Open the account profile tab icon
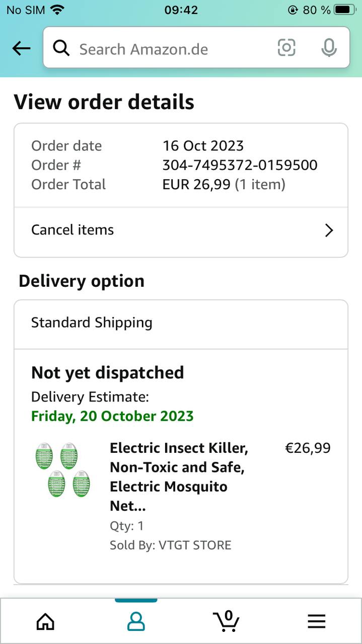 pyautogui.click(x=136, y=621)
